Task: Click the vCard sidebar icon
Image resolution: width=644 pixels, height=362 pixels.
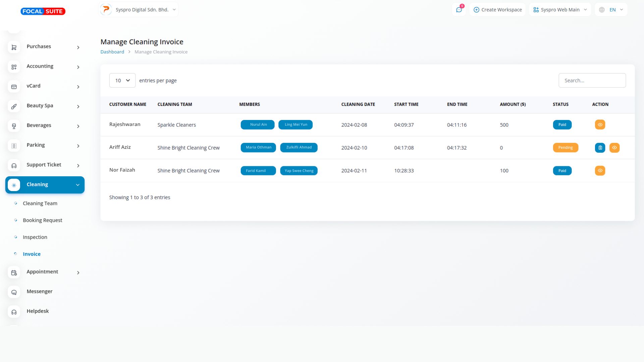Action: click(14, 87)
